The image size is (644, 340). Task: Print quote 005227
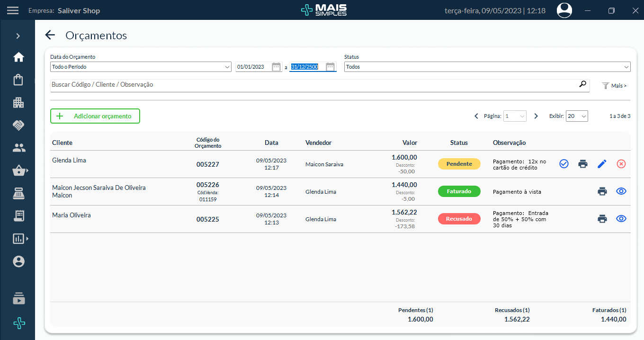(x=583, y=164)
